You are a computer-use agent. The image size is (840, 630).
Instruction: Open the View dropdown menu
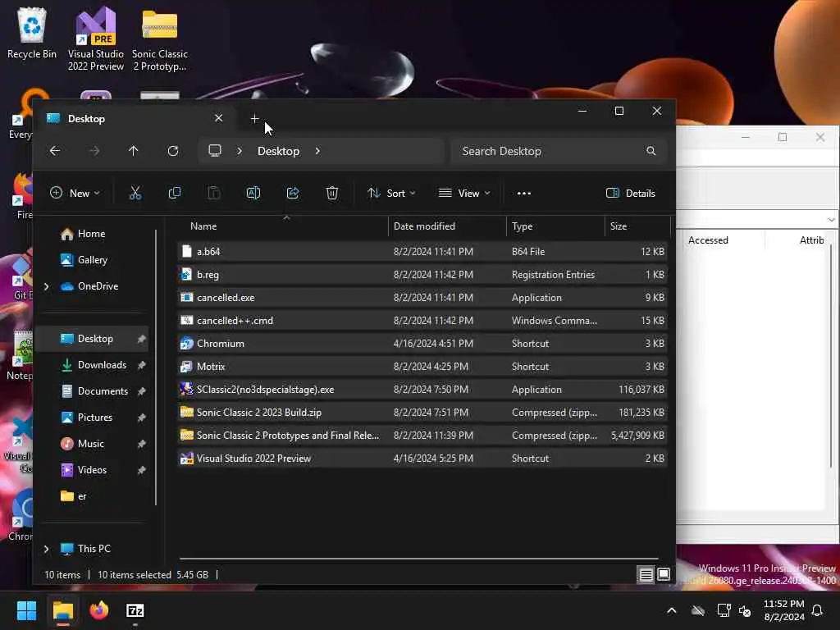tap(464, 193)
